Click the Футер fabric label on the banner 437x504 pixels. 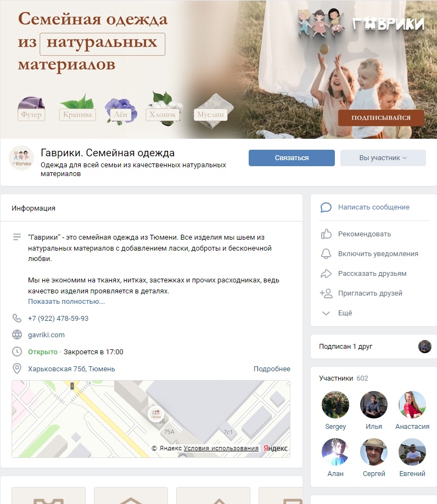[31, 115]
